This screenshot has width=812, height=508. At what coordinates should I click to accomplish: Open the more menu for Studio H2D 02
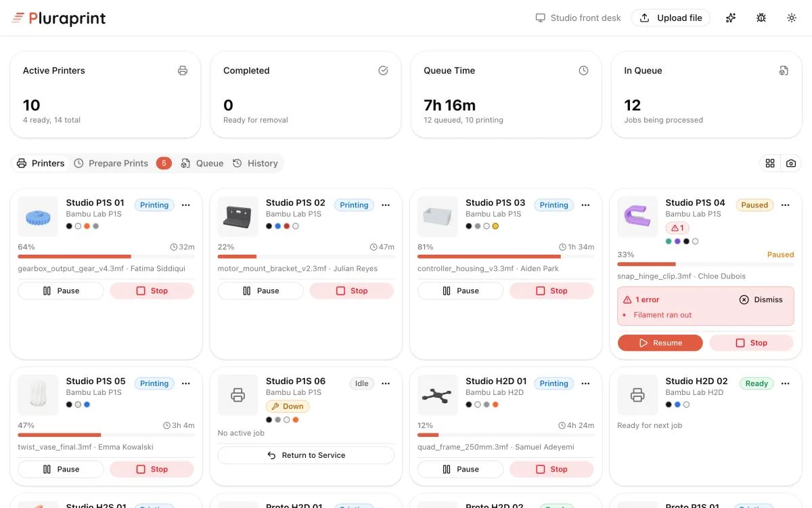pyautogui.click(x=786, y=383)
